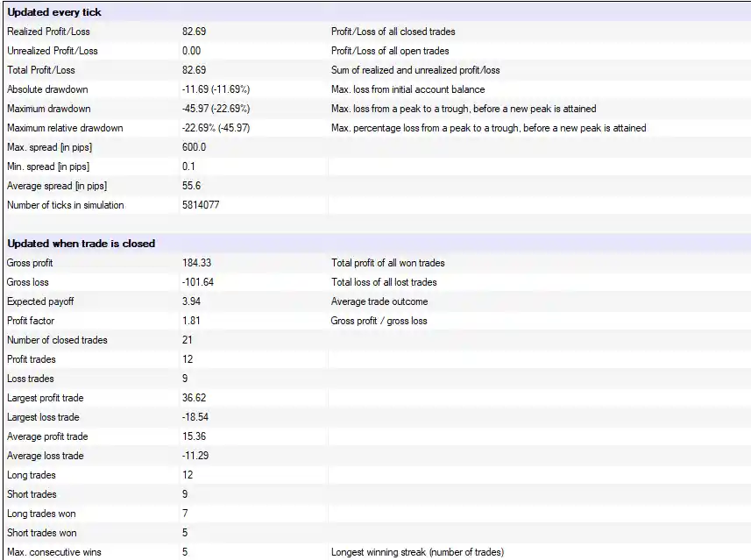Click the Long trades label
This screenshot has height=560, width=751.
tap(32, 475)
